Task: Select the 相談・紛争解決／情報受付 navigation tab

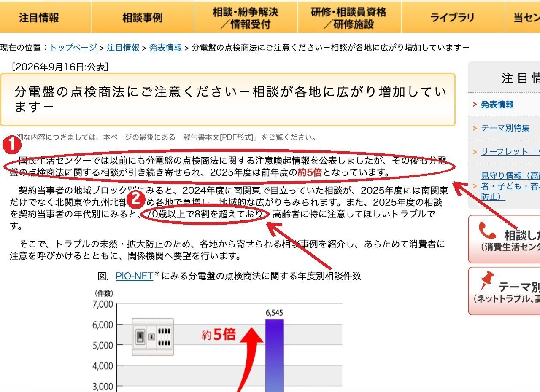Action: tap(246, 17)
